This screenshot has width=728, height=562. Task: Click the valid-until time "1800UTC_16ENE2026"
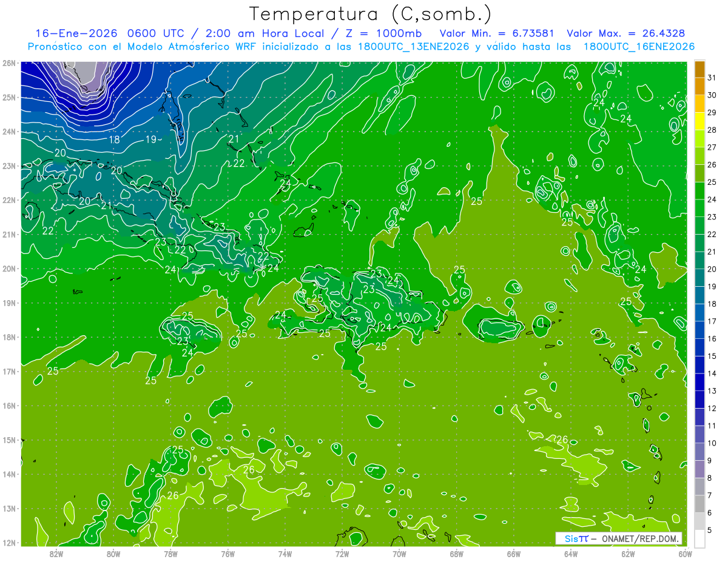(x=639, y=47)
